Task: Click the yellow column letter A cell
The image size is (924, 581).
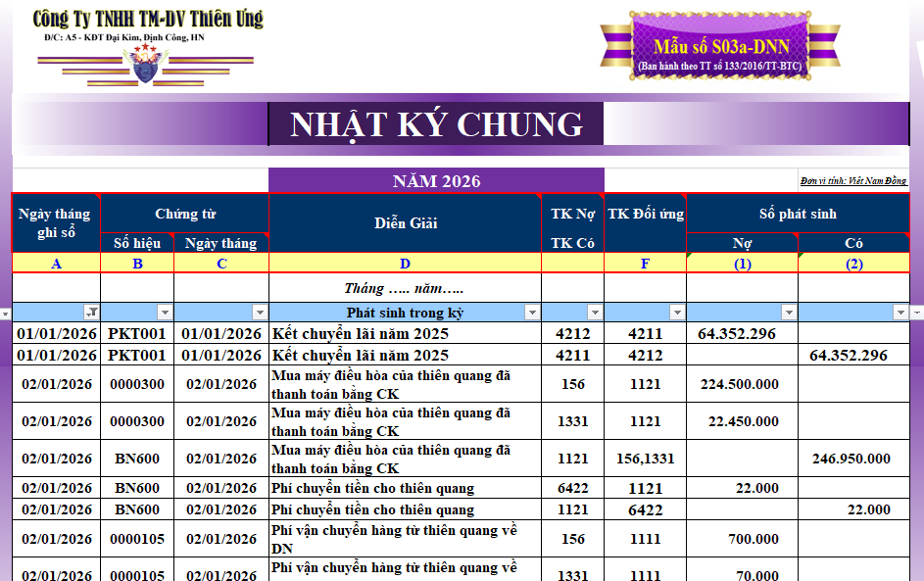Action: pos(56,264)
